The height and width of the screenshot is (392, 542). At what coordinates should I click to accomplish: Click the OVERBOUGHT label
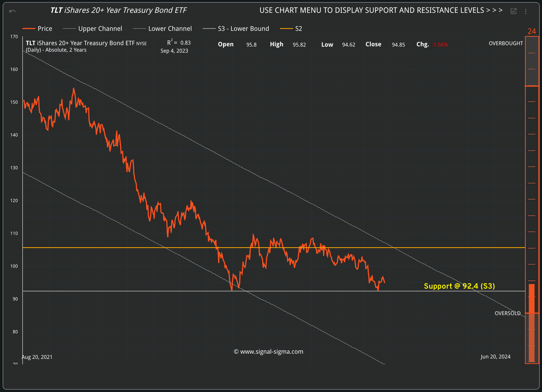[x=506, y=44]
